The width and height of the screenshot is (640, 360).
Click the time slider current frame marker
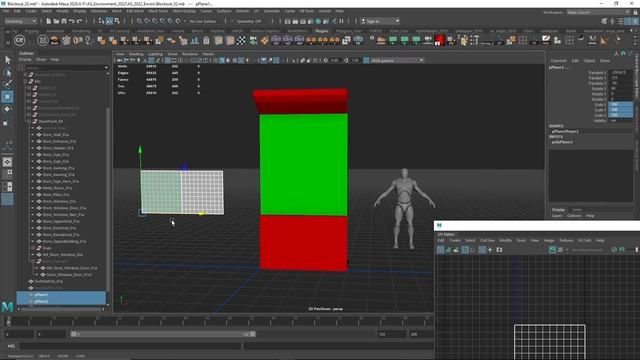pyautogui.click(x=9, y=321)
